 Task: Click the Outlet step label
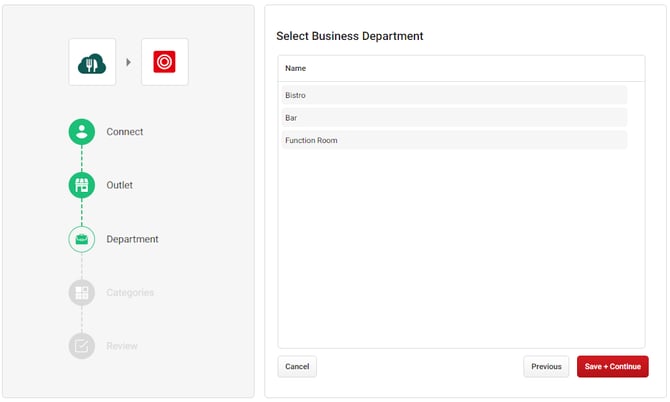120,185
